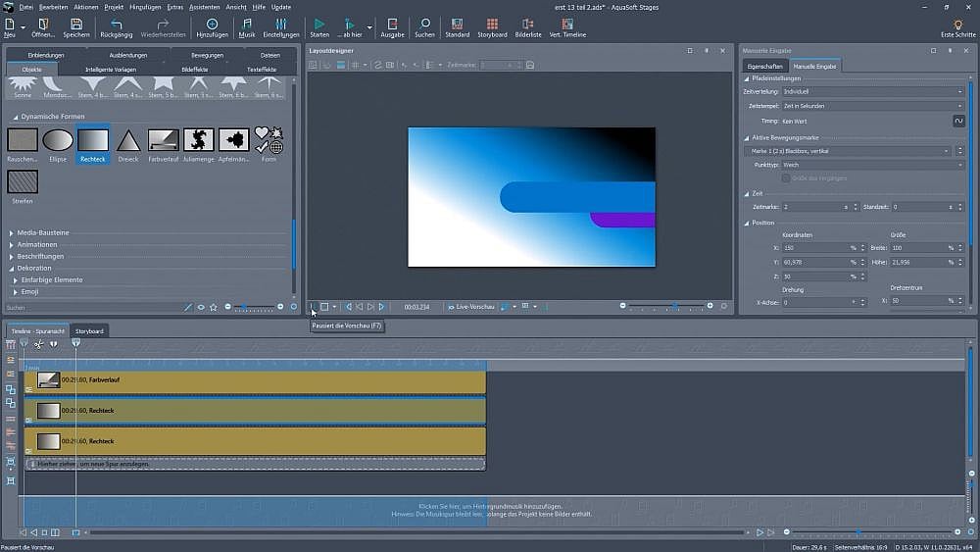Click the Rückgängig undo icon

point(117,25)
